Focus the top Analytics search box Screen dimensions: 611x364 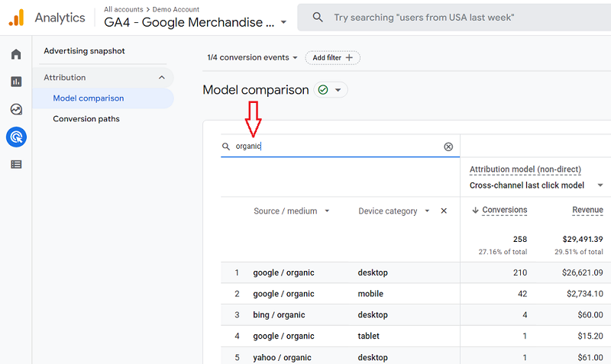click(x=454, y=17)
